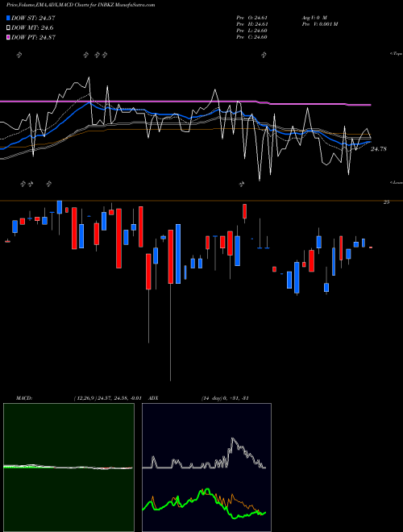
Task: Click the 'Pre V: 0.001 M' volume text
Action: tap(319, 24)
